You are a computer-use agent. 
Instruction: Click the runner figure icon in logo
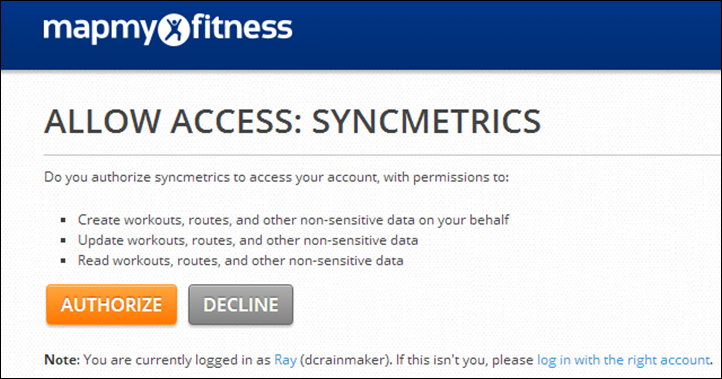pyautogui.click(x=174, y=30)
